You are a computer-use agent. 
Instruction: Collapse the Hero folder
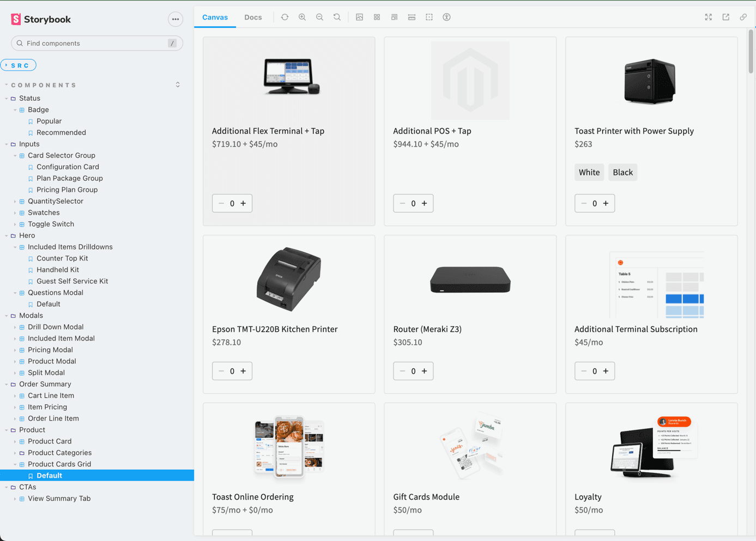click(x=27, y=235)
